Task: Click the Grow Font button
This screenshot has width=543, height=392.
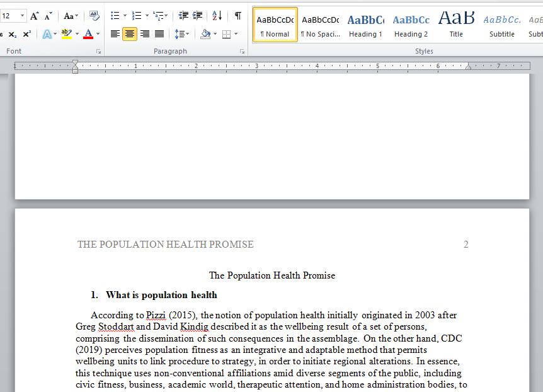Action: click(34, 16)
